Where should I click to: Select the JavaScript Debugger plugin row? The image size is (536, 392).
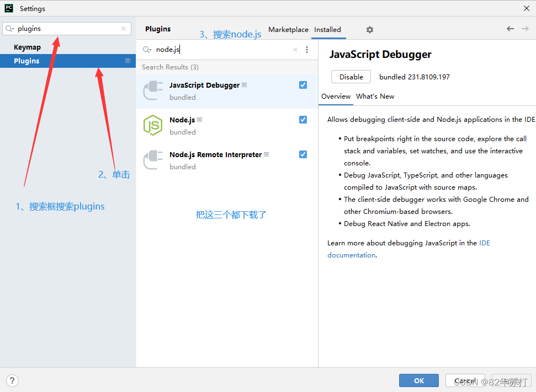tap(227, 91)
